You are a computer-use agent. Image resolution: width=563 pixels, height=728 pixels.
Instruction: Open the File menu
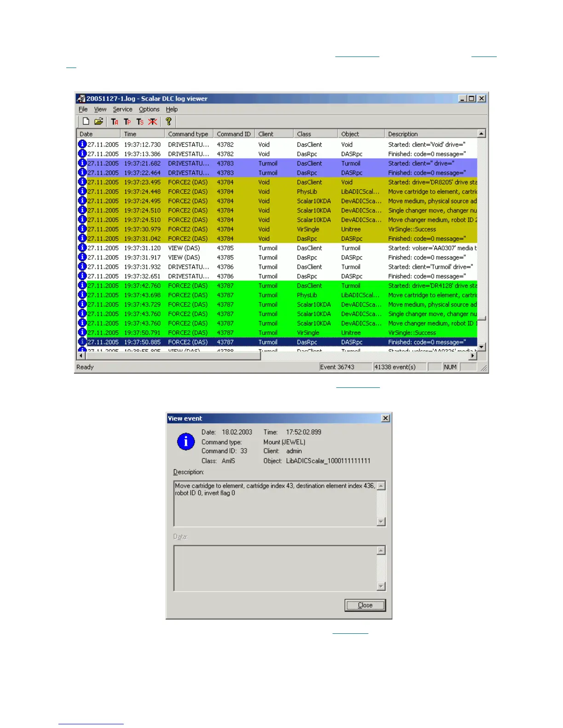pyautogui.click(x=83, y=109)
